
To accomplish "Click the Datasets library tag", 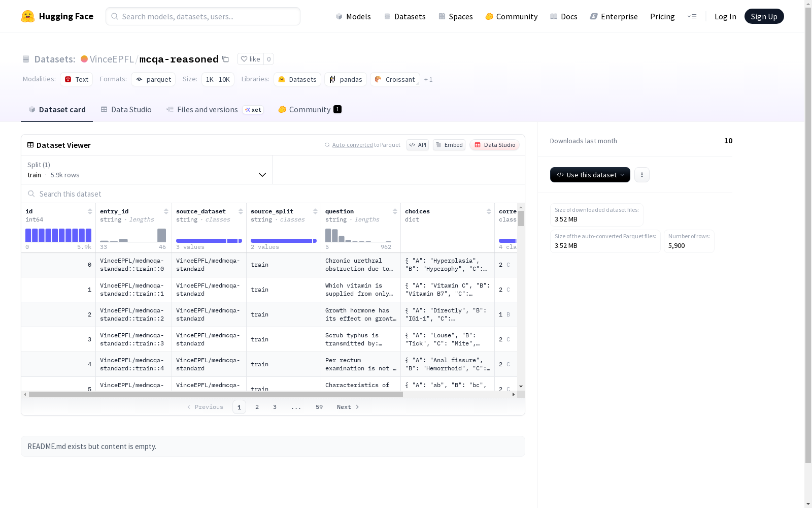I will 297,79.
